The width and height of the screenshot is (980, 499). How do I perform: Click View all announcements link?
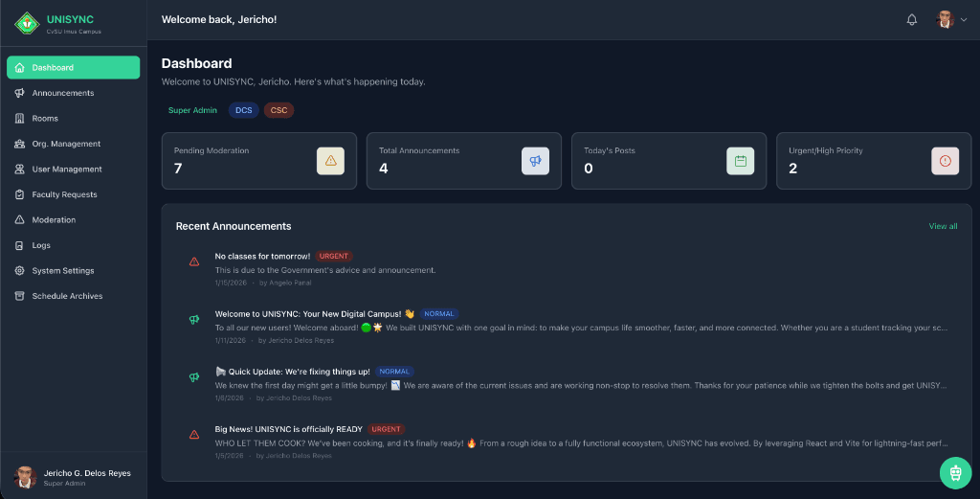click(943, 226)
